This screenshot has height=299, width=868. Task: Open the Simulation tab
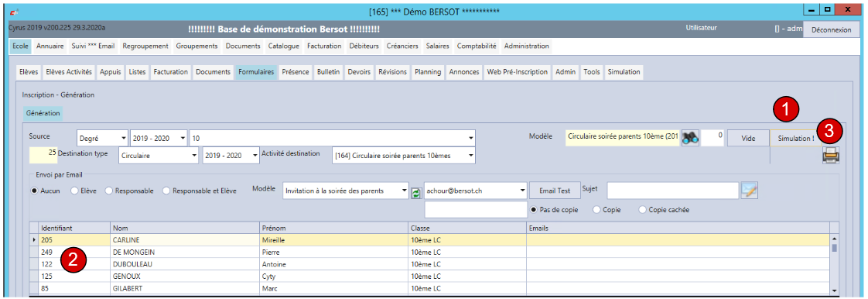[624, 72]
